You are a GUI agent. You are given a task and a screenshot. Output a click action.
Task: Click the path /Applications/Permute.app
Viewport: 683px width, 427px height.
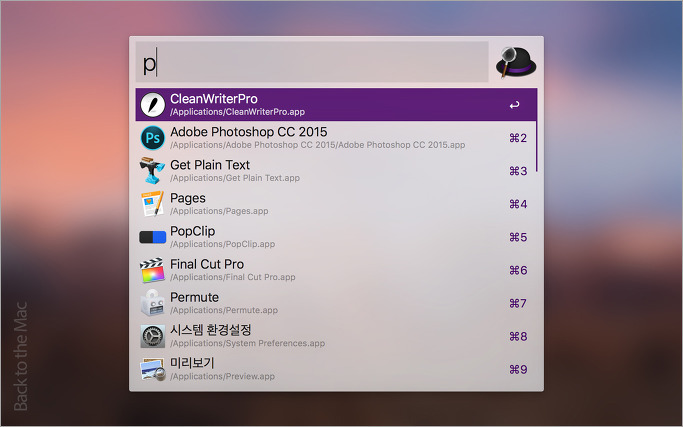coord(224,311)
